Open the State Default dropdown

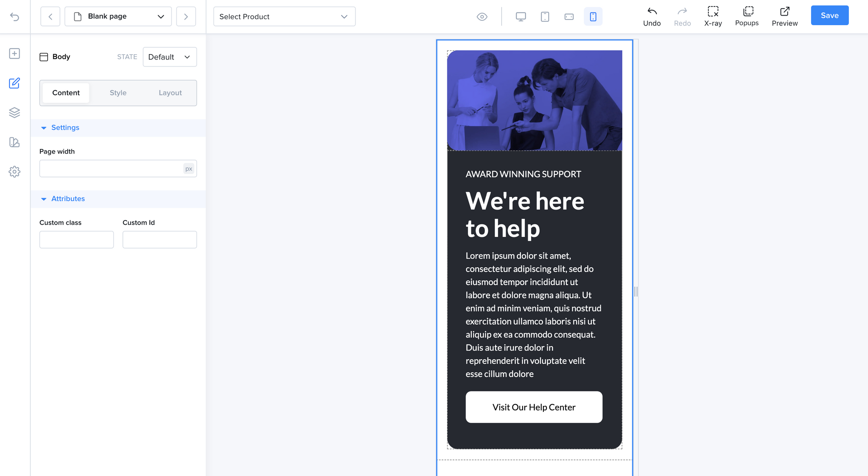170,57
